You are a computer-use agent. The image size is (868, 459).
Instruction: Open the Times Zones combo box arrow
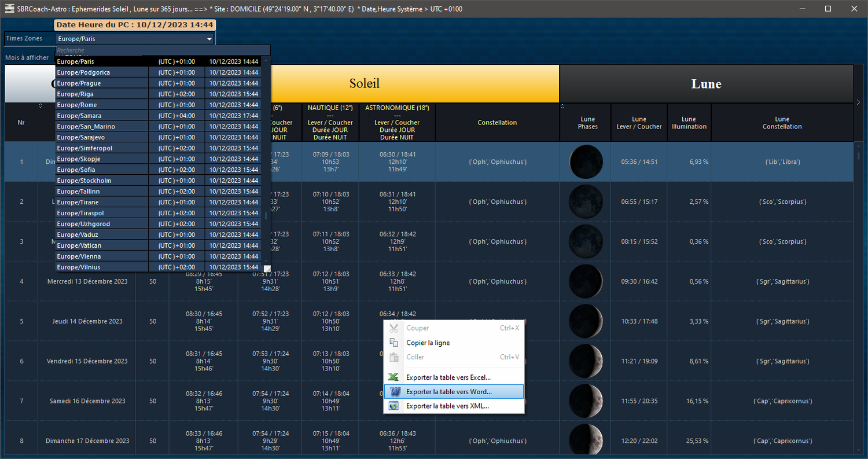point(209,39)
